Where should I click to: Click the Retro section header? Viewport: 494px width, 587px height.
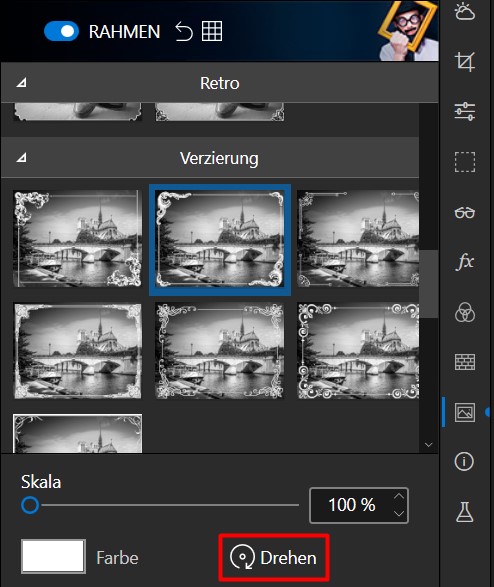coord(220,83)
